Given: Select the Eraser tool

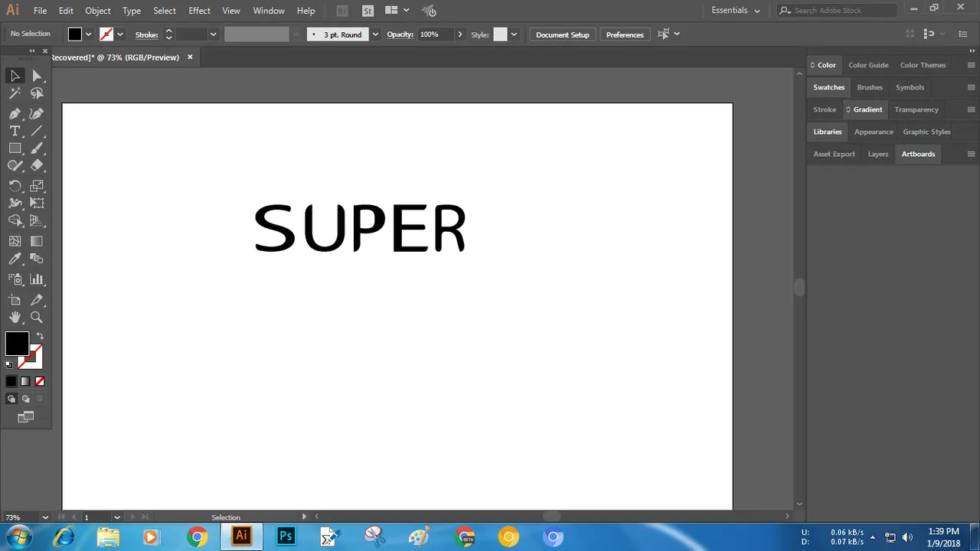Looking at the screenshot, I should point(37,165).
